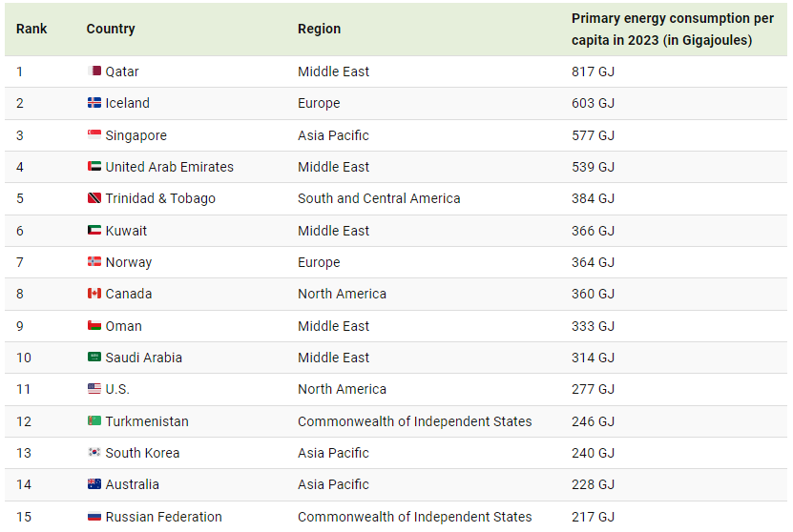This screenshot has width=793, height=532.
Task: Click the Norway flag icon
Action: (94, 262)
